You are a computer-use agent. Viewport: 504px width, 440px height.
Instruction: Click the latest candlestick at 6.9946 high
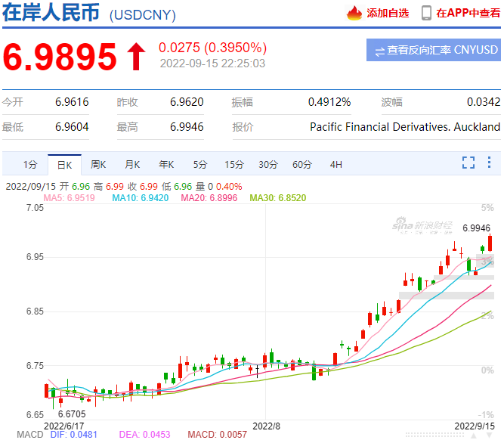coord(490,243)
